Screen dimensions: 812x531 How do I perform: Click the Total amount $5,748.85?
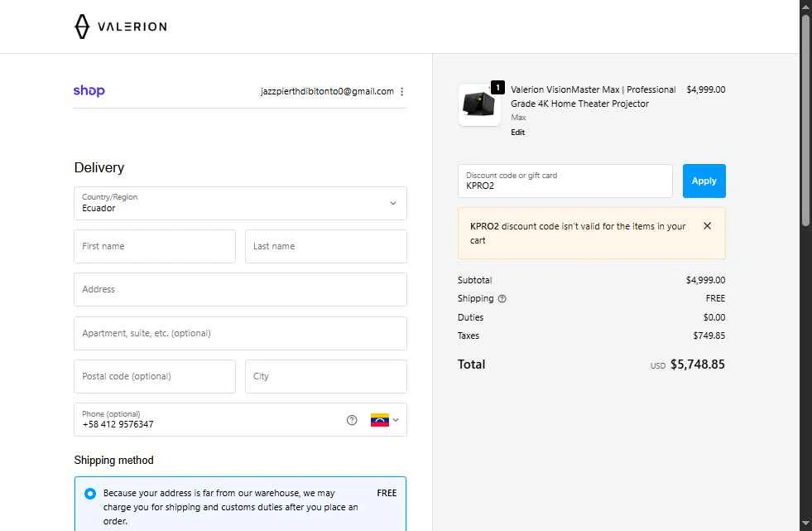click(x=697, y=364)
